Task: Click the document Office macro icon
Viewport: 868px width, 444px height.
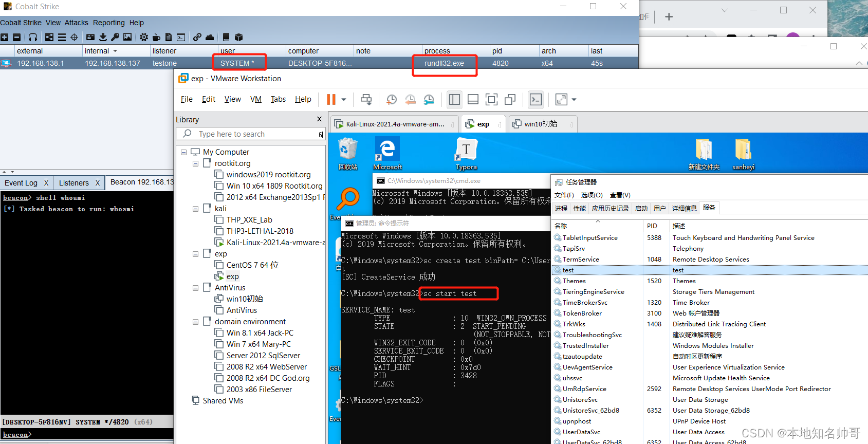Action: click(x=169, y=37)
